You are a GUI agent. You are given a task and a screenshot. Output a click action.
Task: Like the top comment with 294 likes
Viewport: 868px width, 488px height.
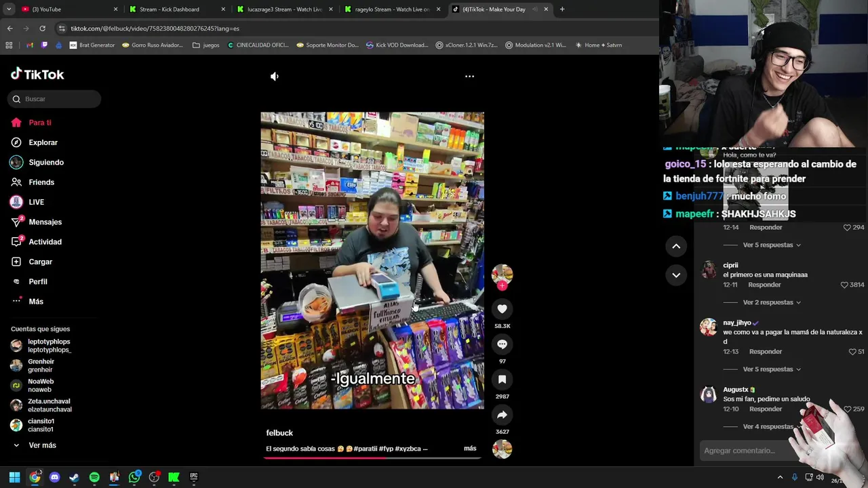[847, 227]
